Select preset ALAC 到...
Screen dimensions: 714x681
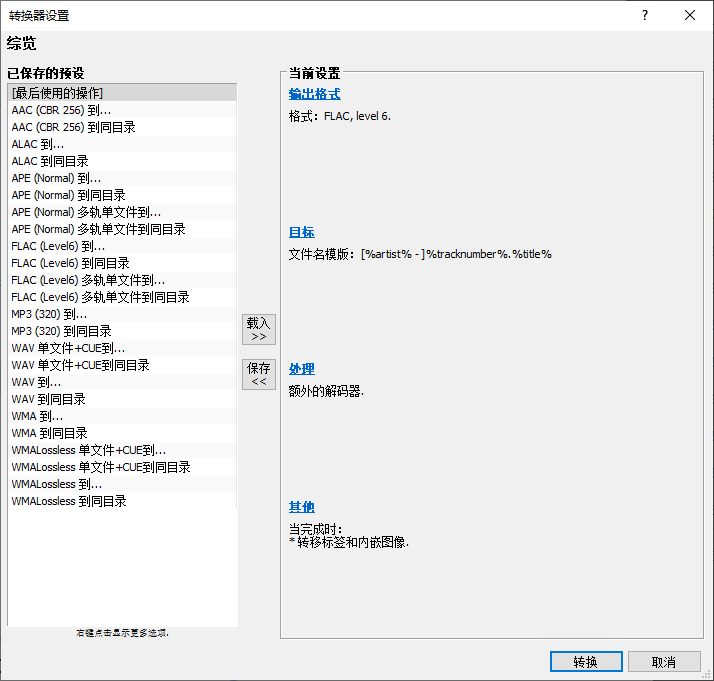[x=122, y=144]
